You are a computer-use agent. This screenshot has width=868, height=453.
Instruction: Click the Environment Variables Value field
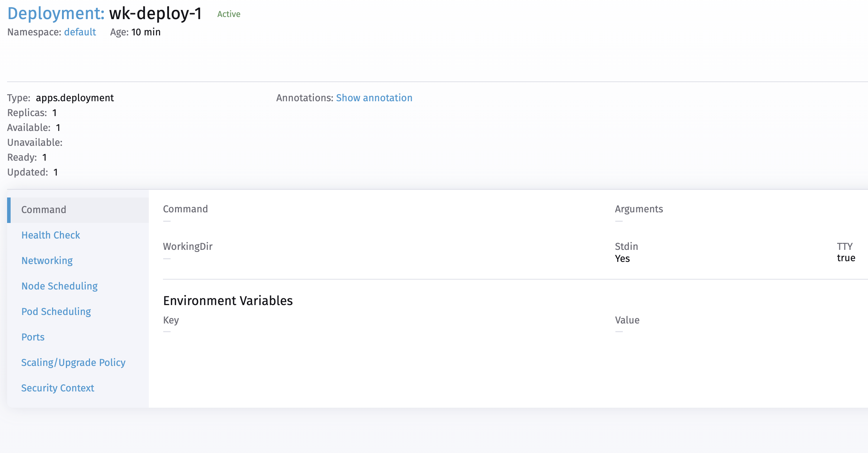point(619,332)
